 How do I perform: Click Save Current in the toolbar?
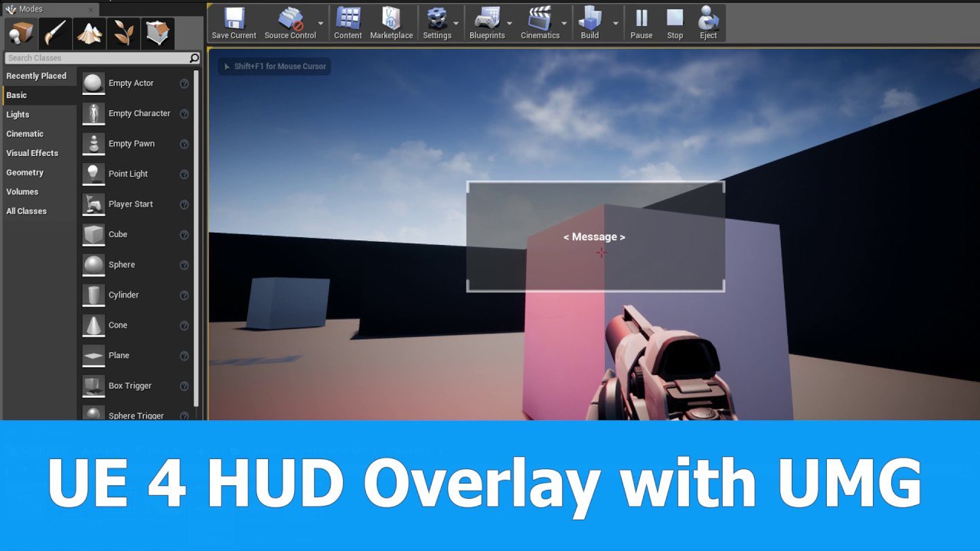234,24
